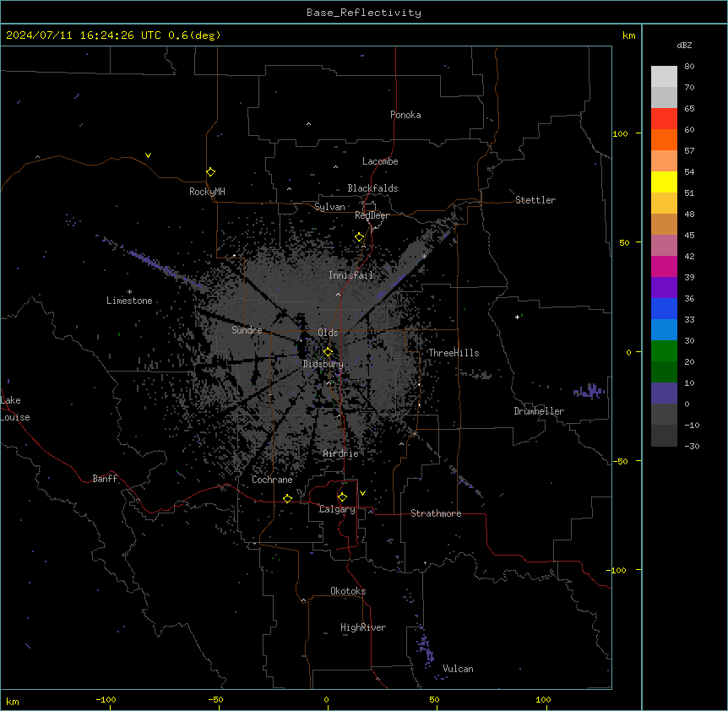Click the orange 57-60 dBZ legend swatch
The image size is (728, 711).
click(x=664, y=139)
